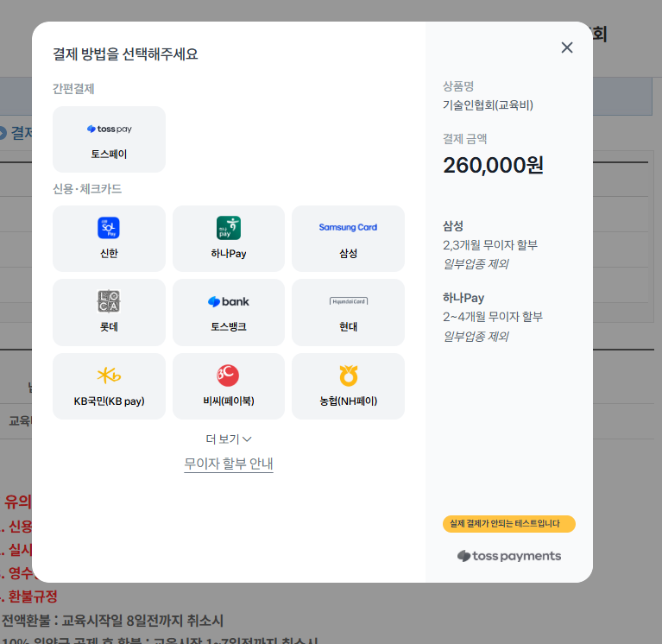Select 비씨(페이북) label
662x644 pixels.
pyautogui.click(x=229, y=401)
